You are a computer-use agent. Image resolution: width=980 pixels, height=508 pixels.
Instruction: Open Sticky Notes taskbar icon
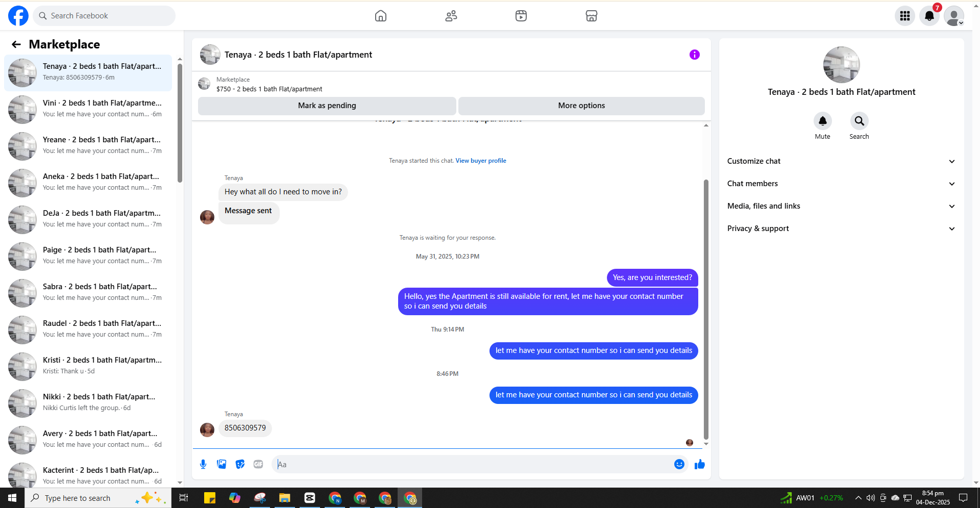pos(210,498)
